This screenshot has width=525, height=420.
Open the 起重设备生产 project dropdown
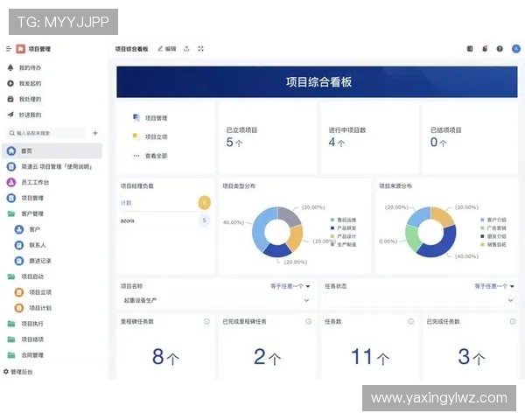coord(216,300)
